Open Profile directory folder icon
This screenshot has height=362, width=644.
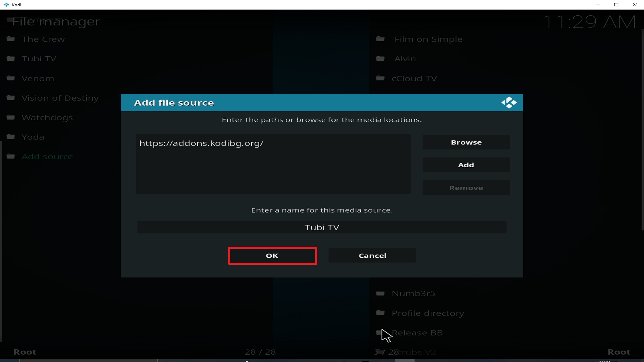pos(380,313)
